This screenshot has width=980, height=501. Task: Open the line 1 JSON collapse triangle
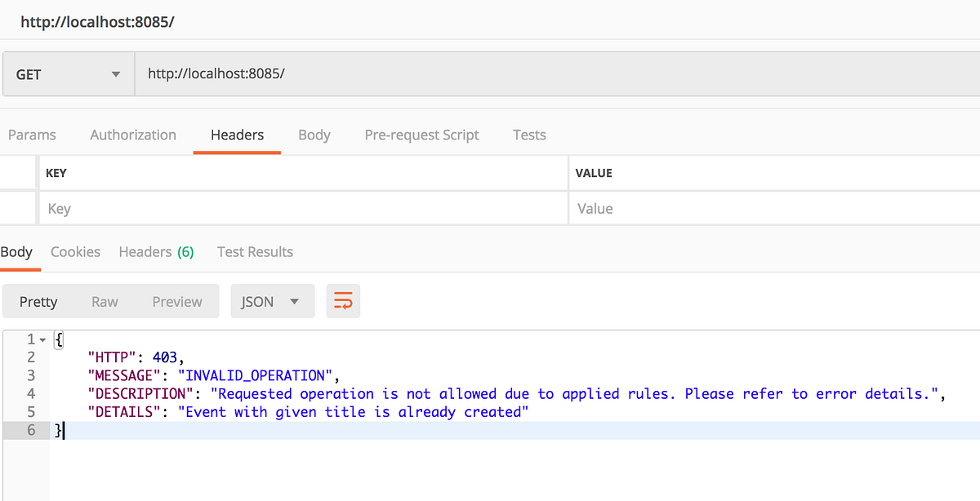40,339
